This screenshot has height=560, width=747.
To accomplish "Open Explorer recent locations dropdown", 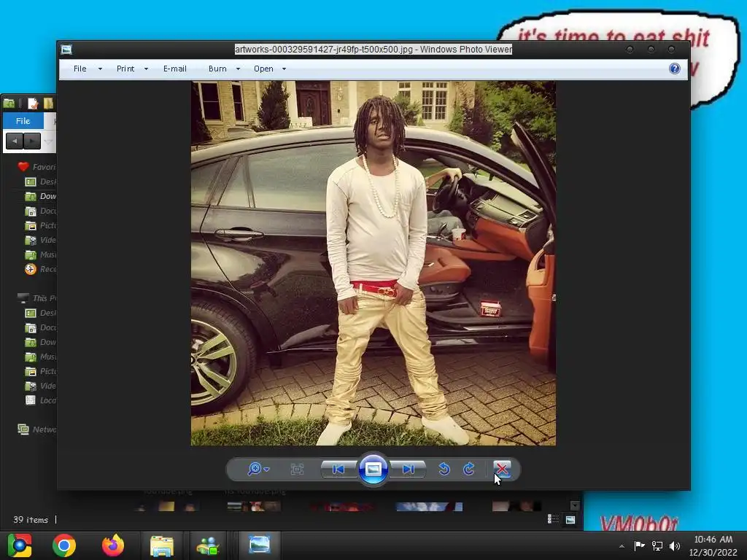I will click(47, 141).
